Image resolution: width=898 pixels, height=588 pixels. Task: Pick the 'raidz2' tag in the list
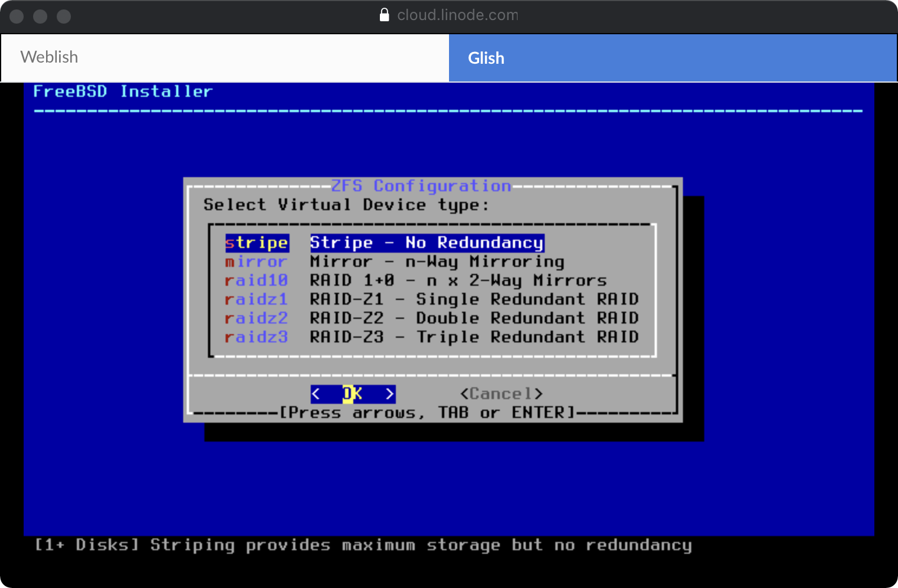coord(256,318)
